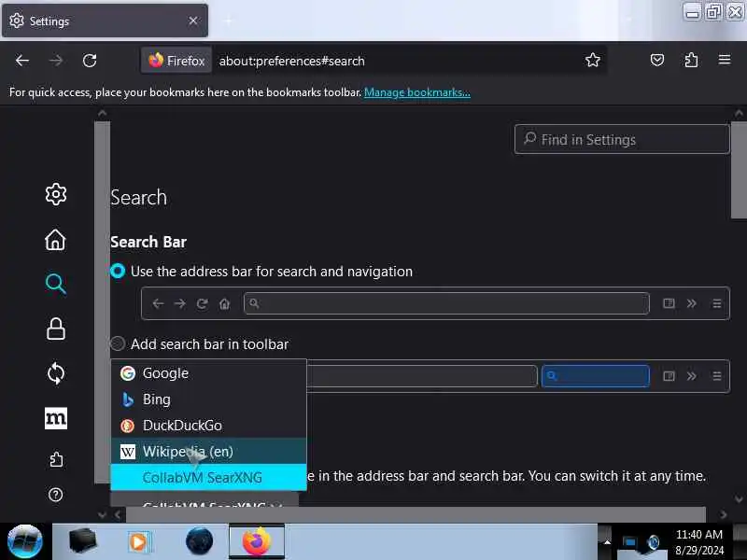Choose Google from search engine dropdown
The width and height of the screenshot is (747, 560).
point(208,373)
